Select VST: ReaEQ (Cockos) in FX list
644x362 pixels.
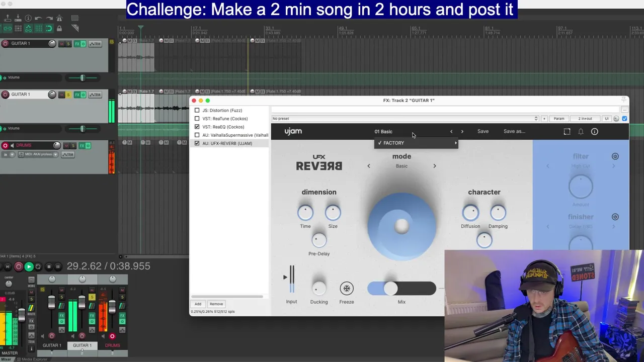tap(223, 127)
